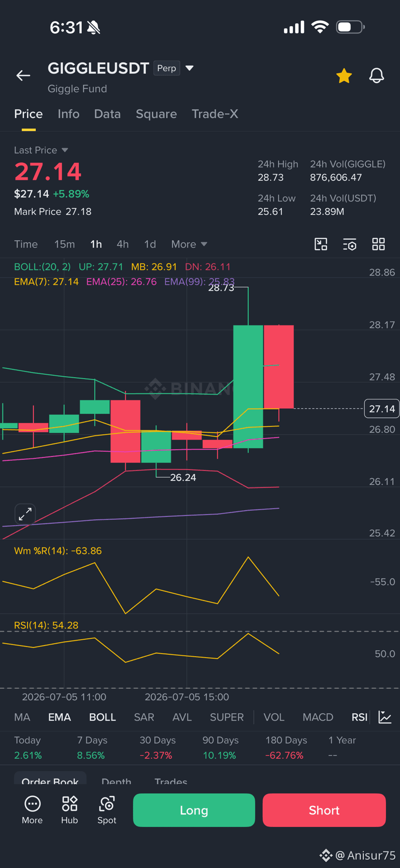The height and width of the screenshot is (868, 400).
Task: Select 4h chart interval
Action: pos(123,244)
